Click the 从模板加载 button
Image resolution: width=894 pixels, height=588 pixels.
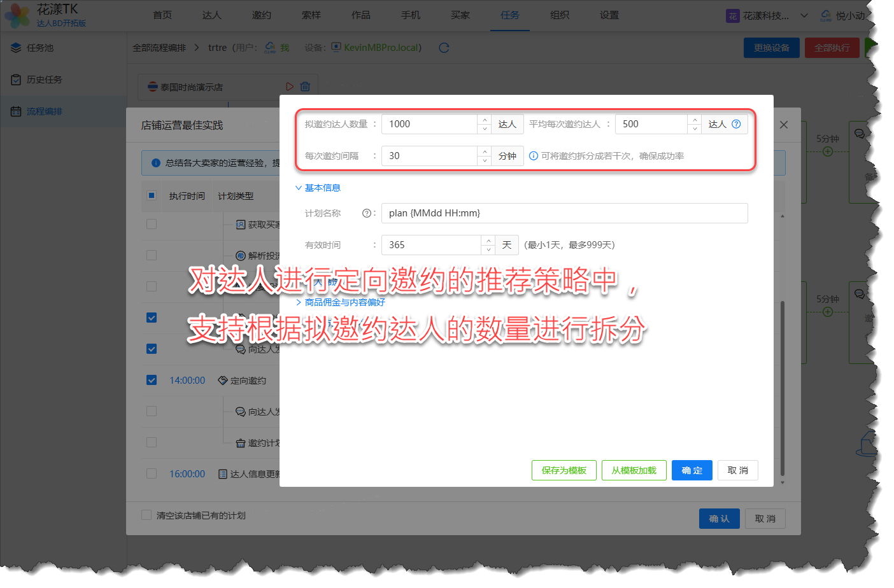pyautogui.click(x=634, y=470)
